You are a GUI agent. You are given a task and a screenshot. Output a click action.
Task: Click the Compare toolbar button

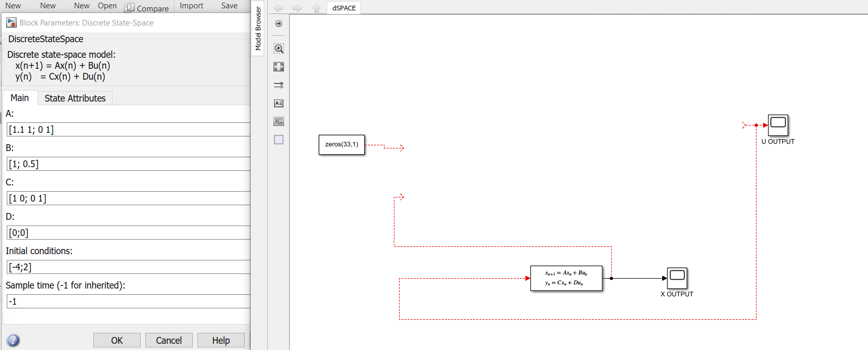[147, 8]
